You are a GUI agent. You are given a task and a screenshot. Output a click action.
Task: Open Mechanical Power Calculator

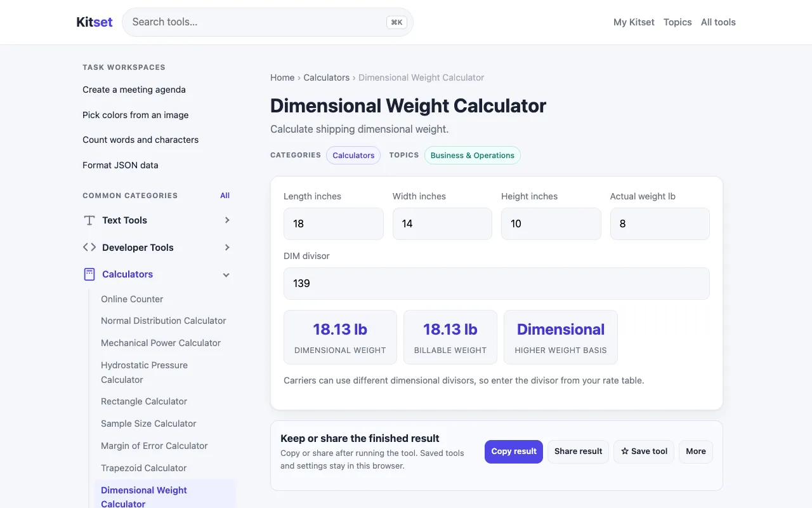pyautogui.click(x=160, y=343)
